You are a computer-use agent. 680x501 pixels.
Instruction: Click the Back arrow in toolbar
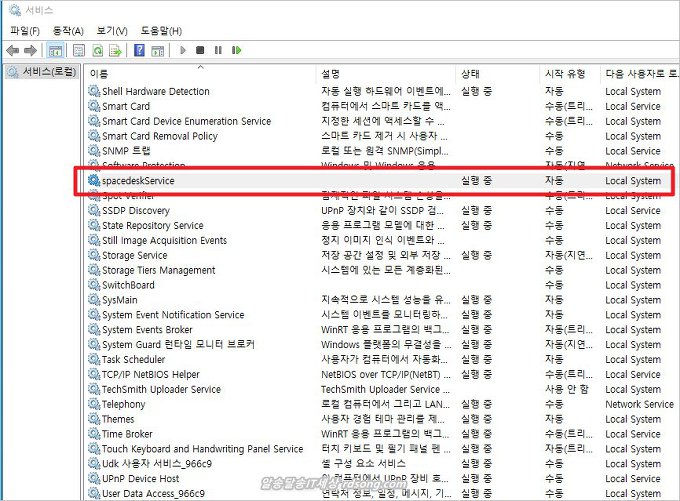click(13, 50)
